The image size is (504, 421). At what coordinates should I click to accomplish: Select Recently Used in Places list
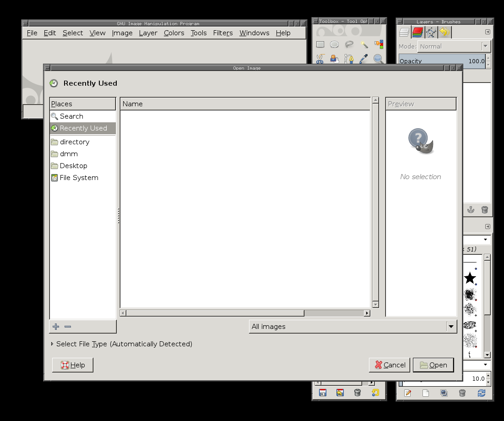tap(82, 128)
